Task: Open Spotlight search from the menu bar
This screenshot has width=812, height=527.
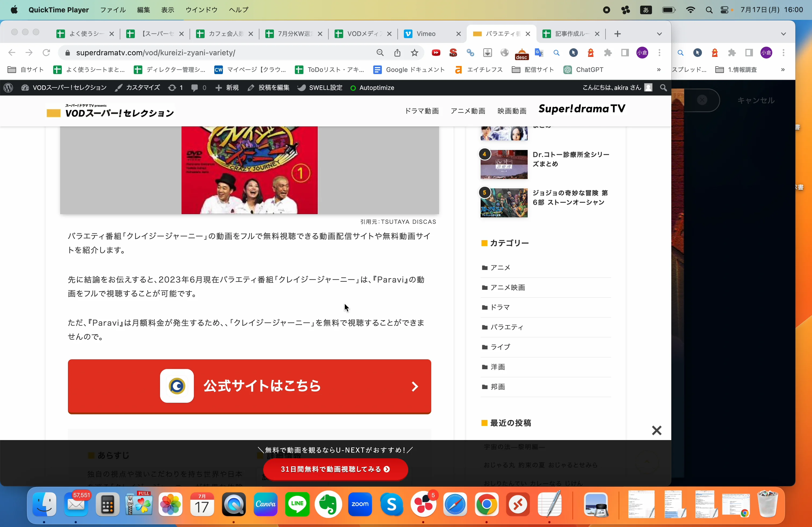Action: [x=709, y=10]
